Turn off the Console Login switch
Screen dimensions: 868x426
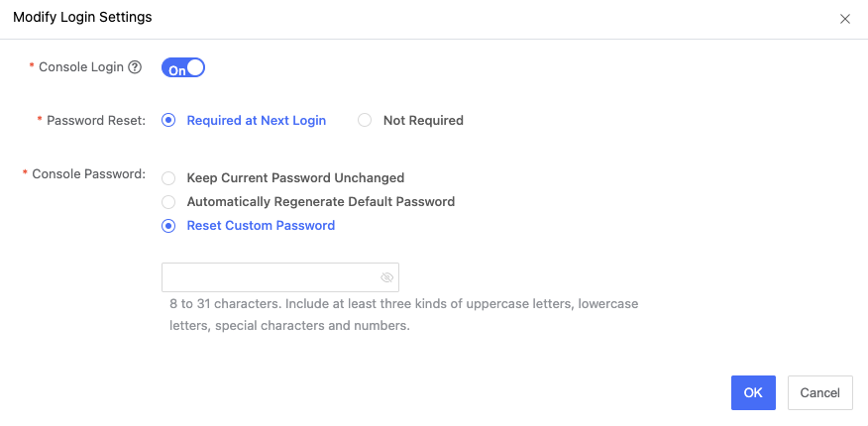click(183, 68)
